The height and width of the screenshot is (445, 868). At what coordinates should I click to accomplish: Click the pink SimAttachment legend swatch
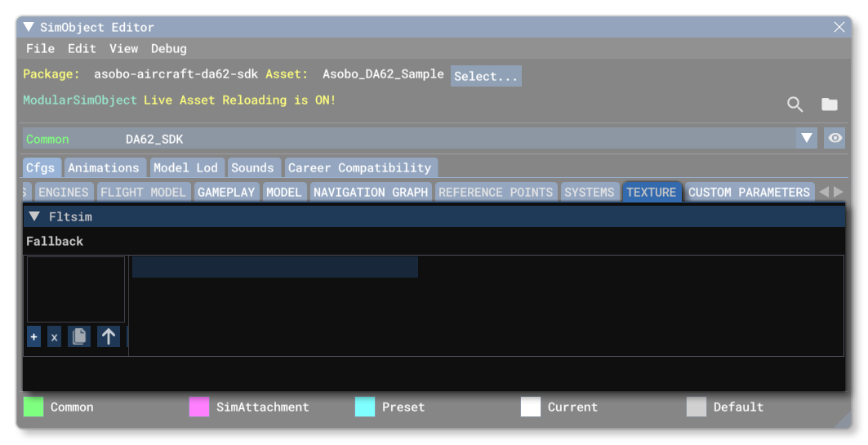coord(199,407)
